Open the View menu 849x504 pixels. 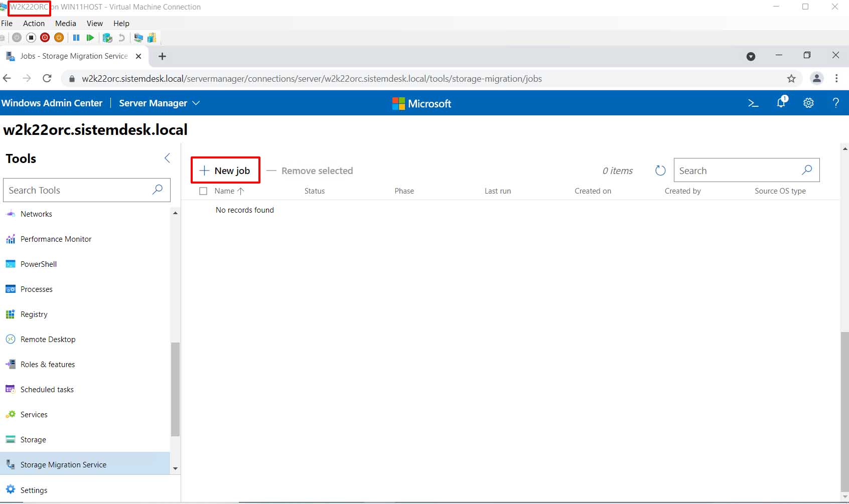95,23
